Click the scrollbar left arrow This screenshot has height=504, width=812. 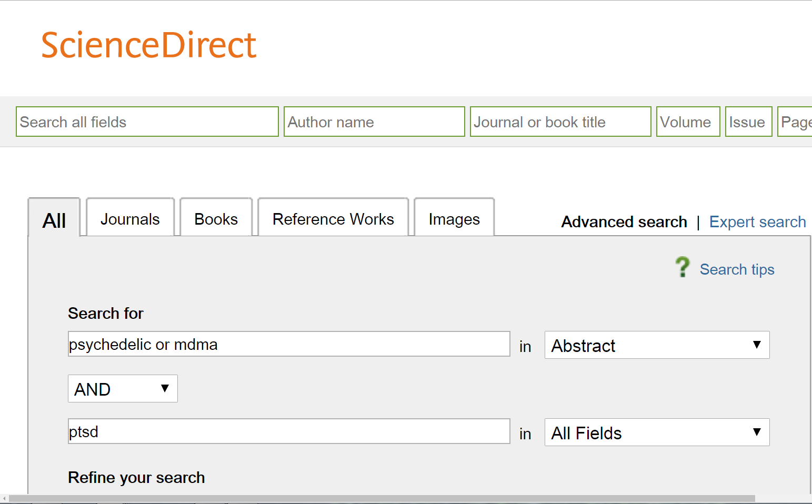click(4, 498)
